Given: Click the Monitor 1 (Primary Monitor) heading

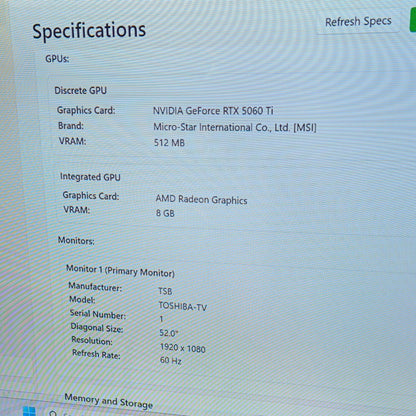Looking at the screenshot, I should click(x=120, y=271).
